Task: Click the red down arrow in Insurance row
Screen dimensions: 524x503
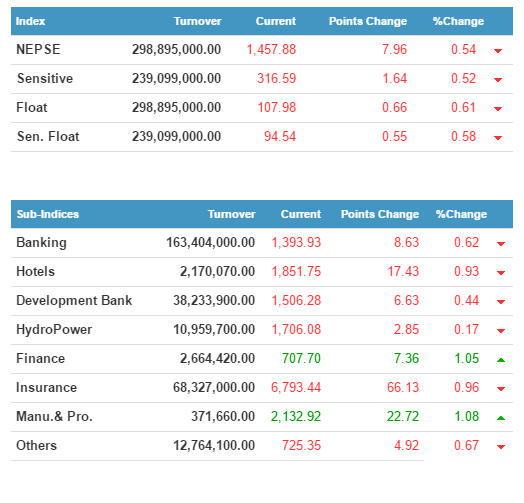Action: (x=501, y=389)
